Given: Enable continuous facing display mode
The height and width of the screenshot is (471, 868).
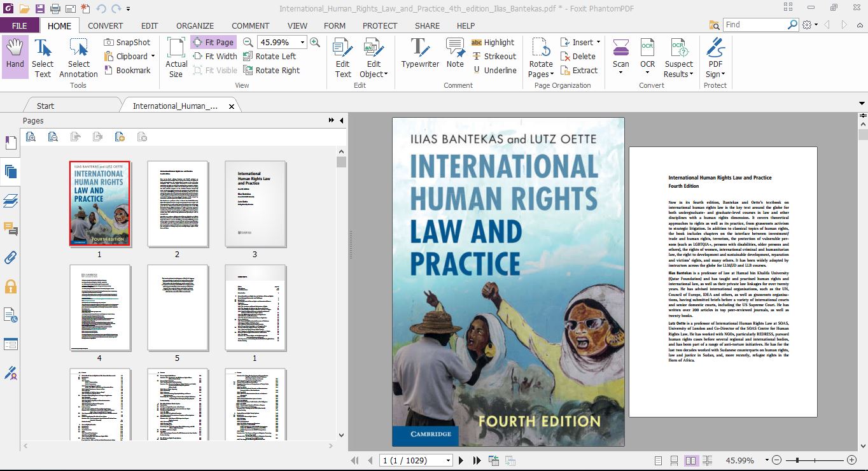Looking at the screenshot, I should 706,460.
